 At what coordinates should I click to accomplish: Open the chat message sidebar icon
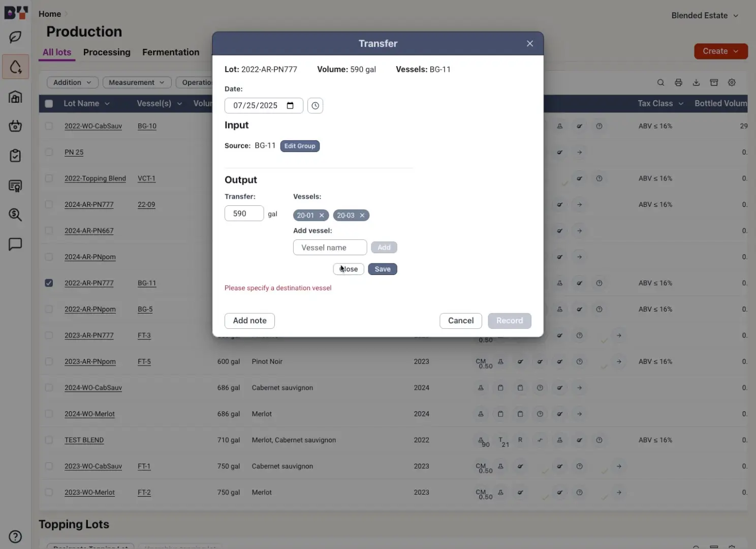tap(15, 244)
